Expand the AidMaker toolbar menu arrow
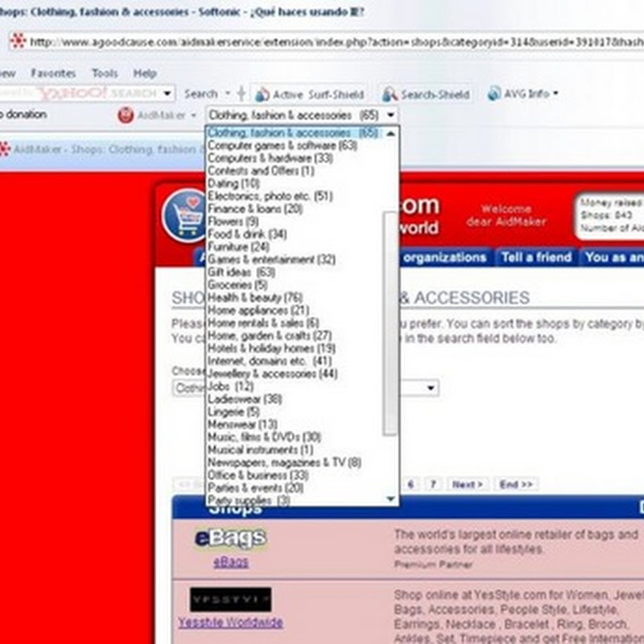The height and width of the screenshot is (644, 644). pyautogui.click(x=193, y=115)
